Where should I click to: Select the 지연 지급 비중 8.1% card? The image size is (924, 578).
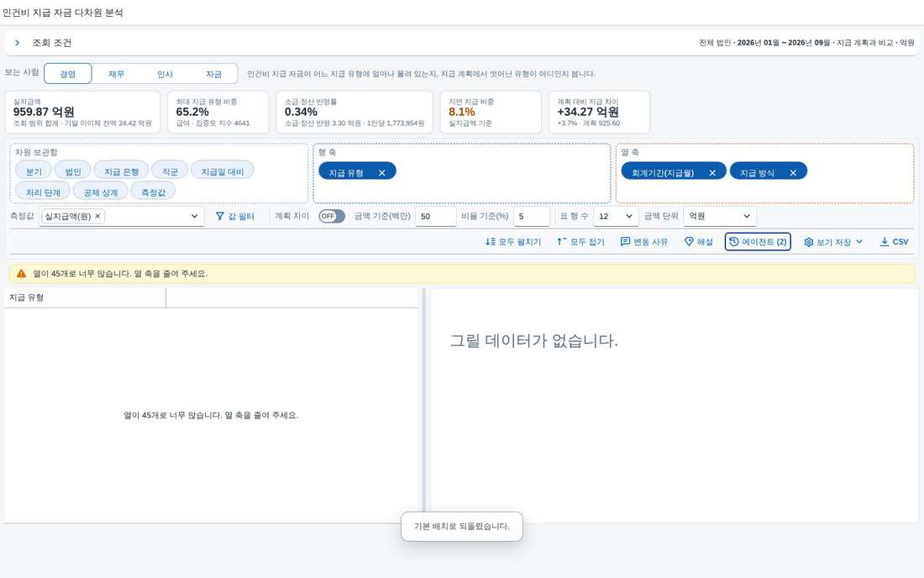[491, 112]
